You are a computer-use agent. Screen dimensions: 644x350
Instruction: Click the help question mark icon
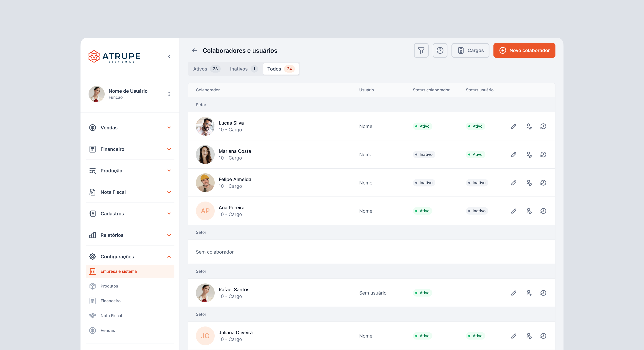coord(440,50)
